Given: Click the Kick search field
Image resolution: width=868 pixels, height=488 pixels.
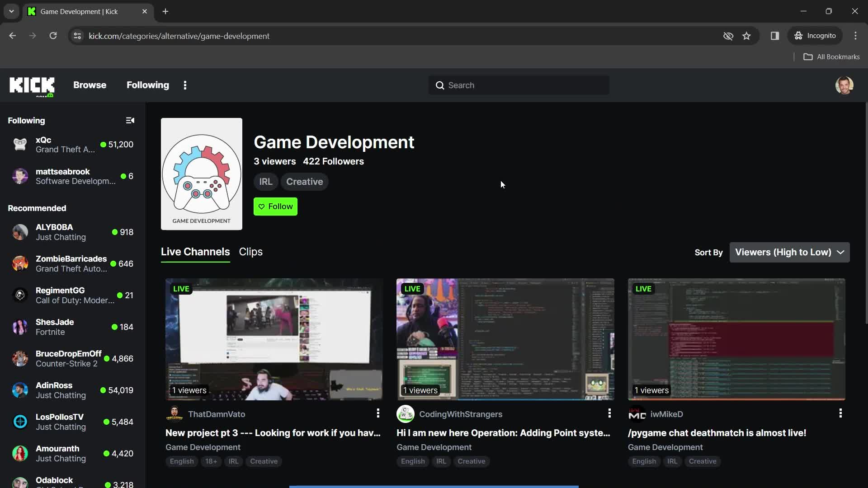Looking at the screenshot, I should (x=519, y=85).
